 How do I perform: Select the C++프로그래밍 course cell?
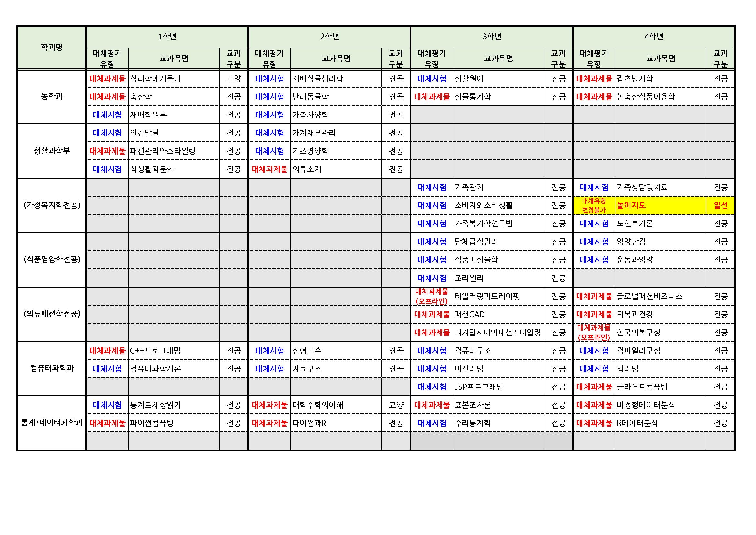coord(174,350)
